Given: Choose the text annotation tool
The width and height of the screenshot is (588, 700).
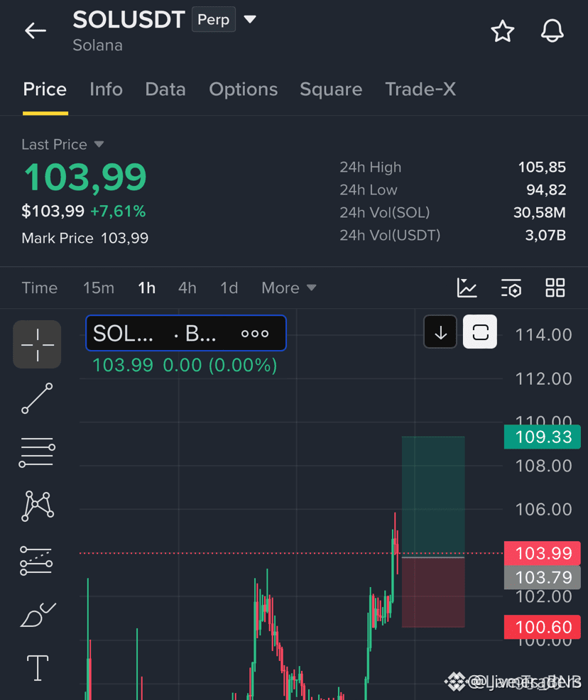Looking at the screenshot, I should pos(38,668).
